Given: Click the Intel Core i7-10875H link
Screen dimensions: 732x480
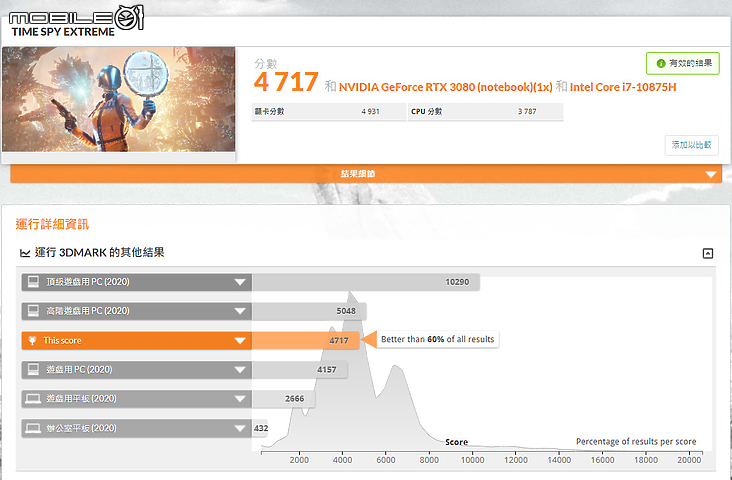Looking at the screenshot, I should [x=623, y=87].
